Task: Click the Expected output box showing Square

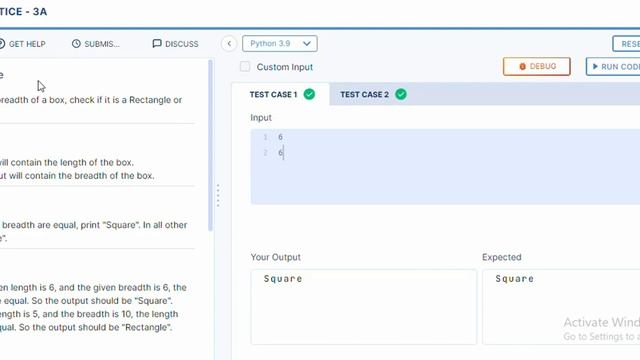Action: (x=561, y=307)
